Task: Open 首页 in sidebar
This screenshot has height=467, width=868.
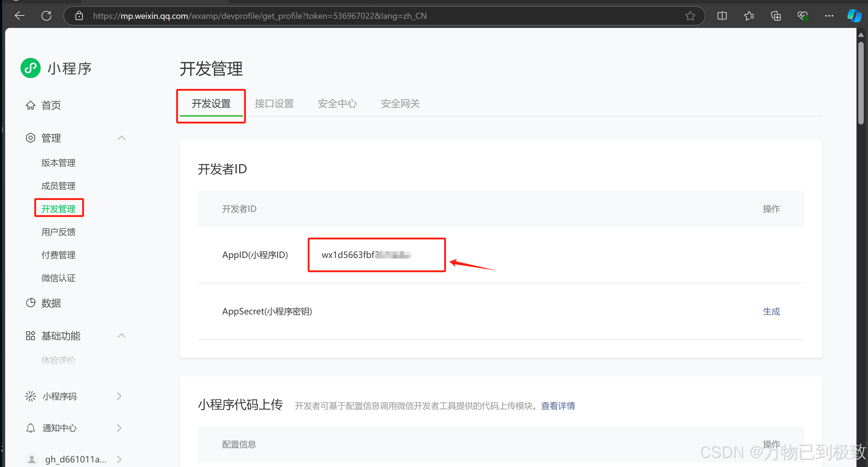Action: [x=51, y=105]
